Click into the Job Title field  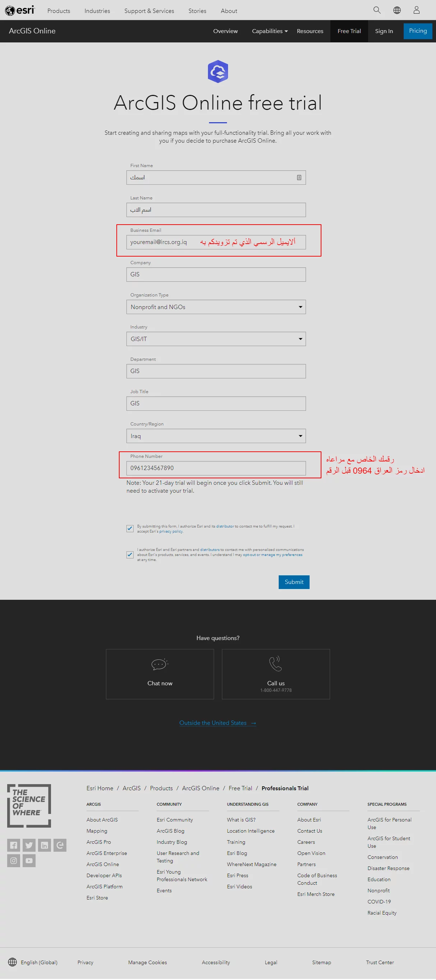click(216, 404)
